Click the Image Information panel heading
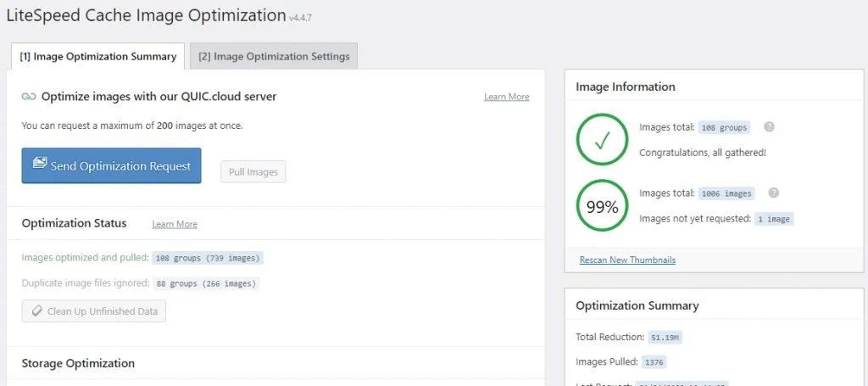Image resolution: width=868 pixels, height=386 pixels. click(625, 87)
